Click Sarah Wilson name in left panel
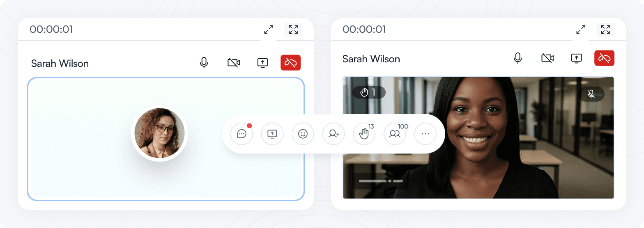The height and width of the screenshot is (228, 644). [x=60, y=64]
